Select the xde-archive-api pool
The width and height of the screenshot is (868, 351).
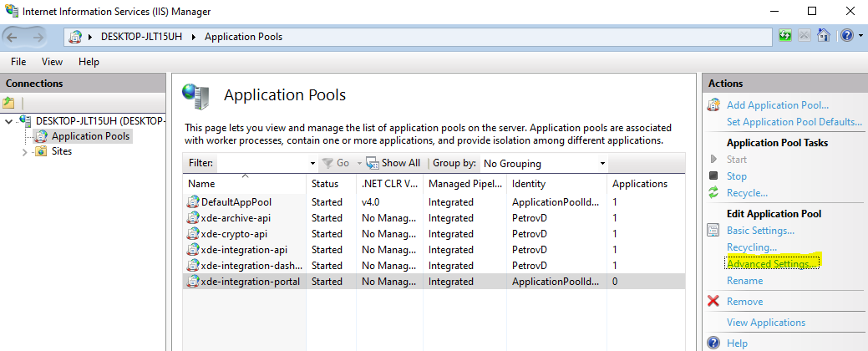pos(434,218)
